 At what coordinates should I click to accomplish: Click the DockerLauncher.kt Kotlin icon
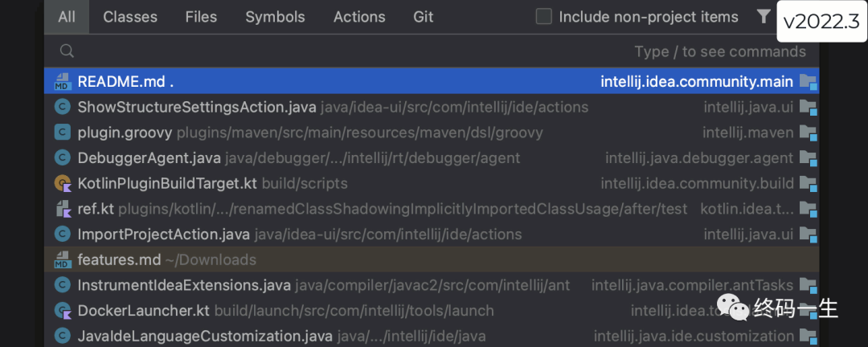(63, 311)
